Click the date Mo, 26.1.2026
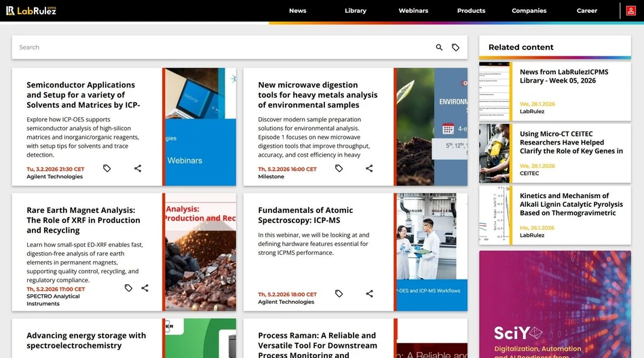 pos(537,228)
